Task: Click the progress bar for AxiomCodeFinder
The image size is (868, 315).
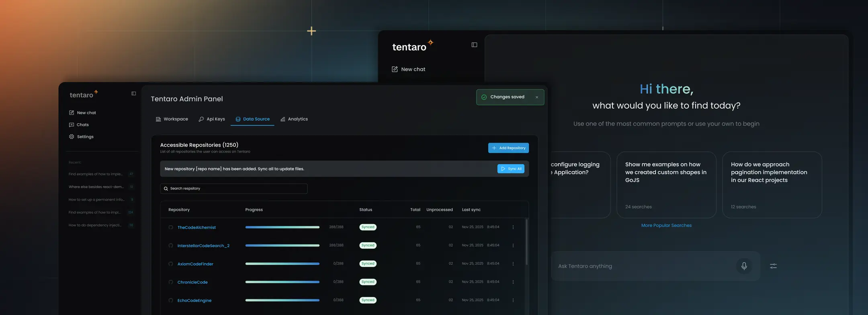Action: (283, 264)
